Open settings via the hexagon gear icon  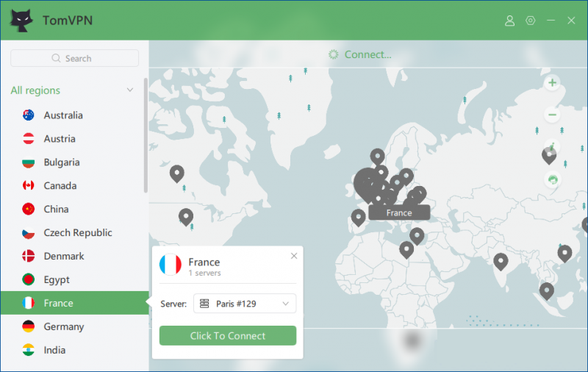pos(531,21)
